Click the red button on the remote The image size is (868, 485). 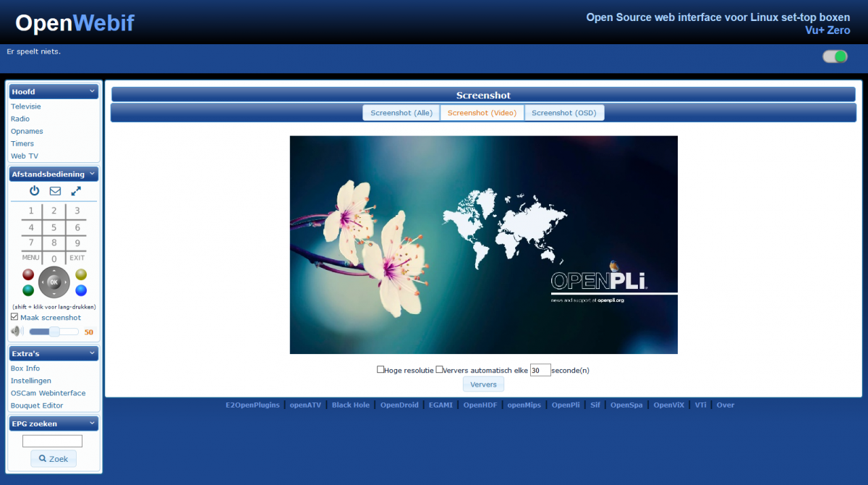[x=29, y=274]
